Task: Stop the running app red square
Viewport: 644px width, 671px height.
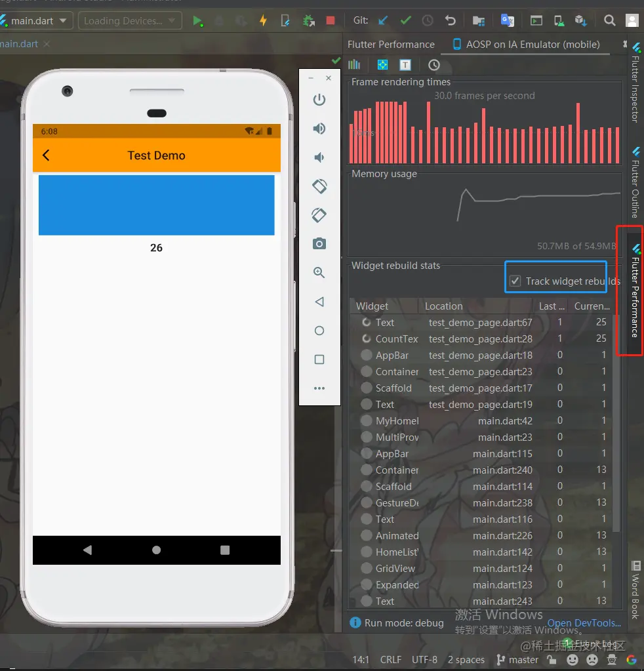Action: click(331, 20)
